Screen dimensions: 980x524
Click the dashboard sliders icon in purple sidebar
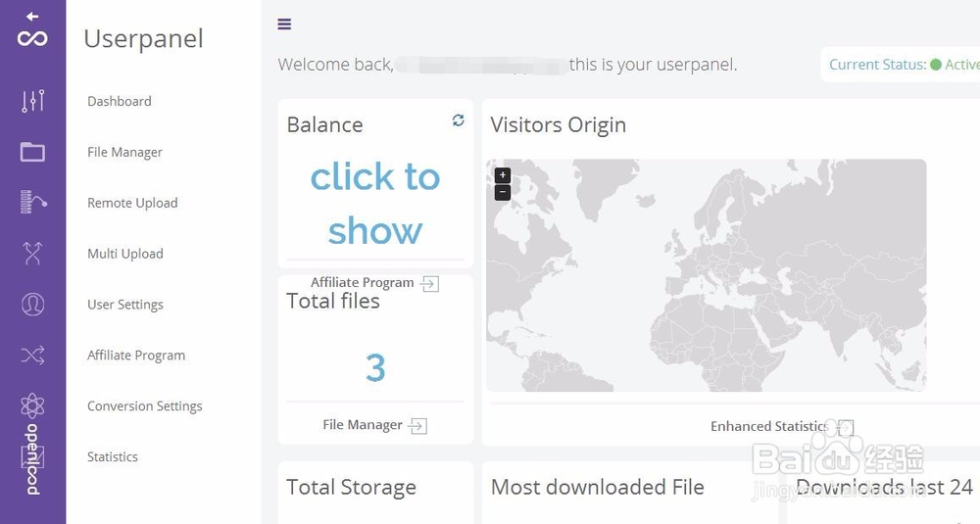click(32, 101)
